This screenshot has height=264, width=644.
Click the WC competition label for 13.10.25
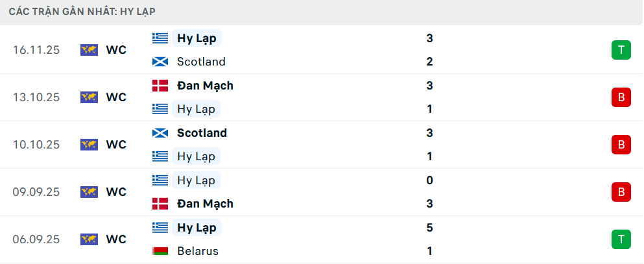pyautogui.click(x=116, y=97)
